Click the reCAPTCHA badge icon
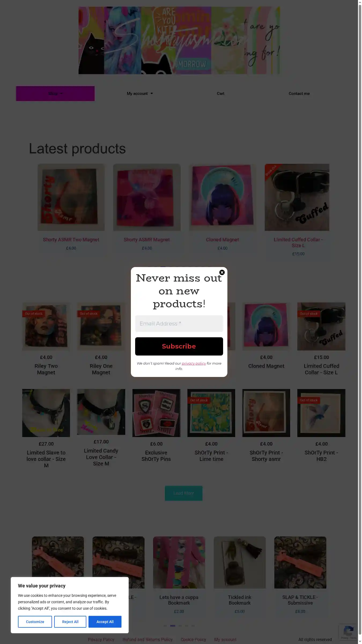This screenshot has width=362, height=644. pyautogui.click(x=348, y=632)
